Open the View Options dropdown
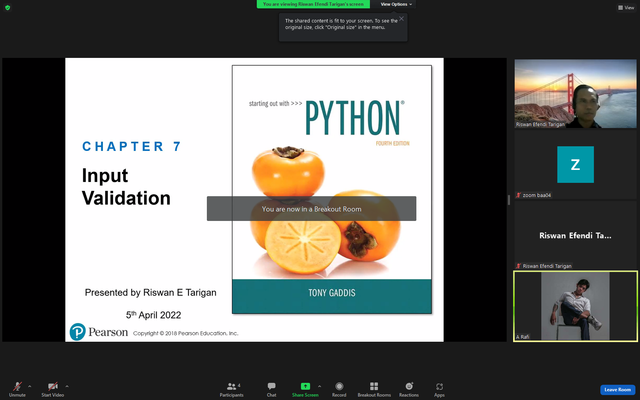This screenshot has width=640, height=400. point(396,4)
